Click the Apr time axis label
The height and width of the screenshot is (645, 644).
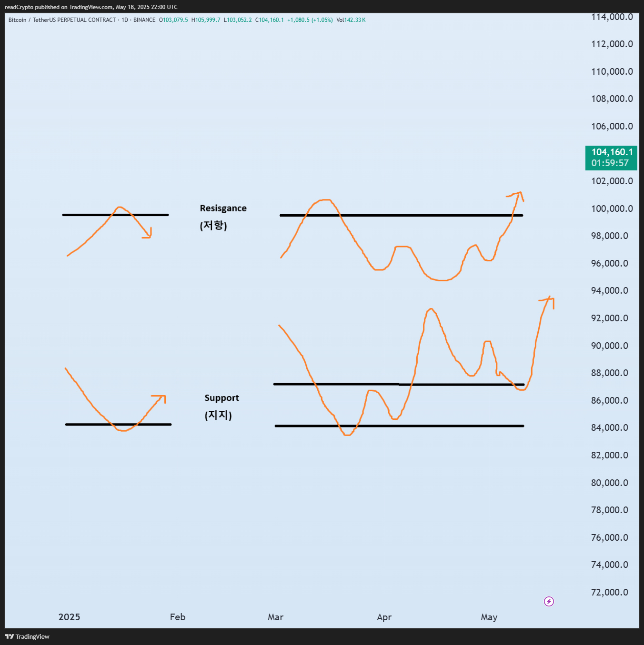(x=384, y=617)
